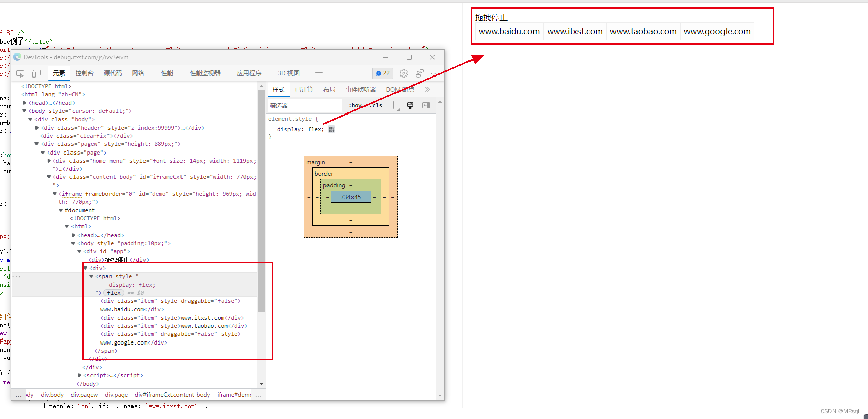The width and height of the screenshot is (868, 419).
Task: Click the Edge logo in DevTools title bar
Action: [17, 57]
